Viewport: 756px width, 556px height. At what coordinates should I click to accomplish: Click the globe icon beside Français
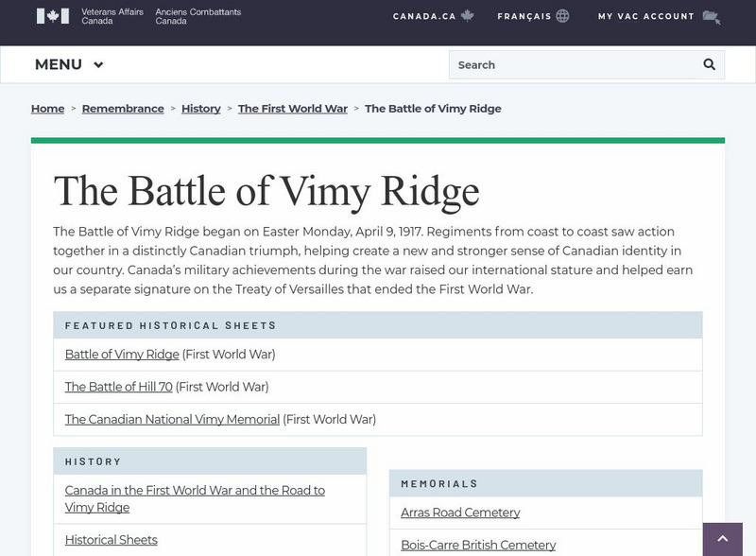click(563, 16)
